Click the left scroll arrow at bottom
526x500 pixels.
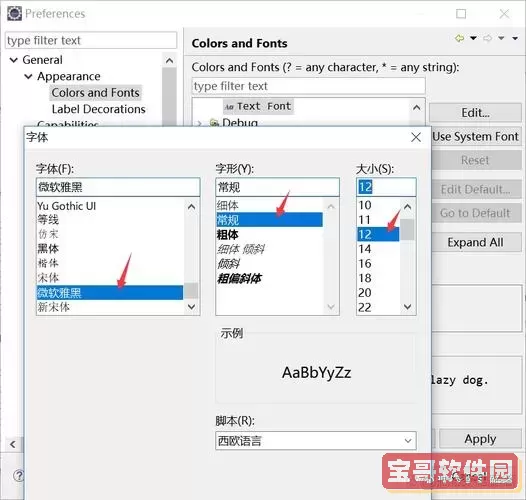pos(13,445)
